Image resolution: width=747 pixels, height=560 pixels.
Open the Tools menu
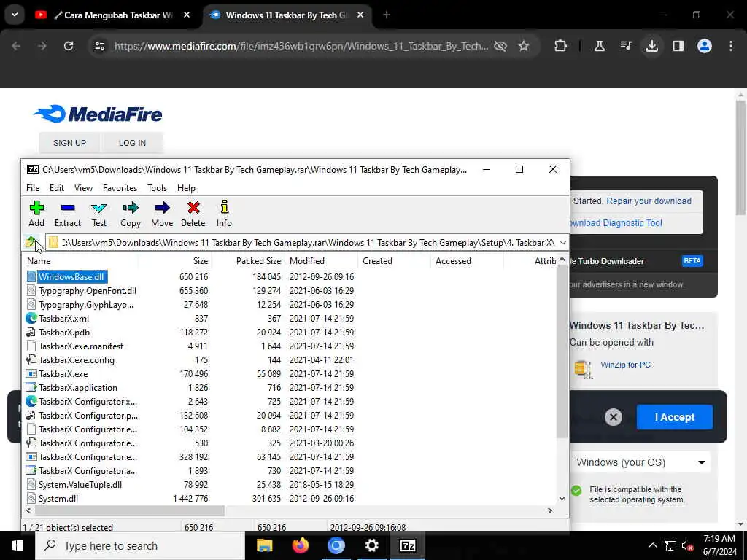point(158,188)
